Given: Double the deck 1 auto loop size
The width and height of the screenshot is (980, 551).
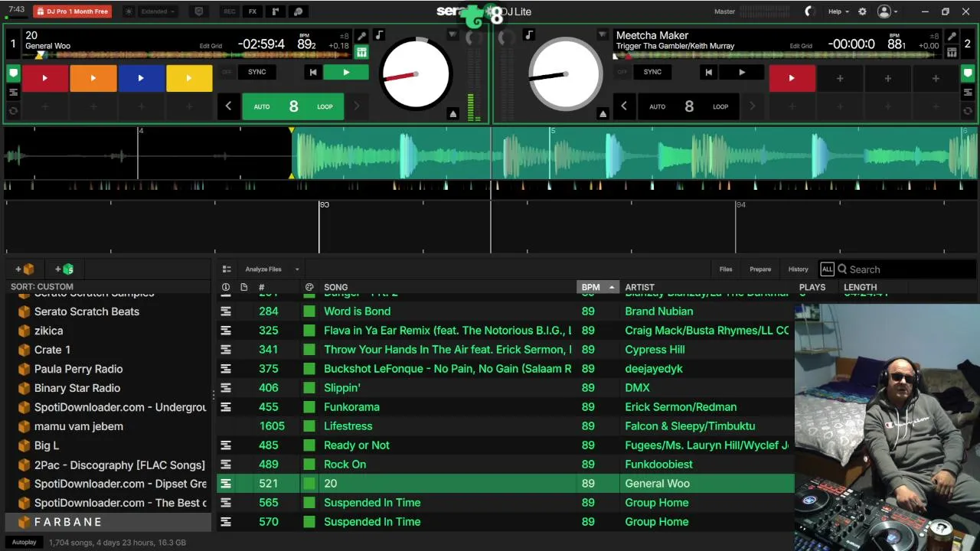Looking at the screenshot, I should point(356,106).
